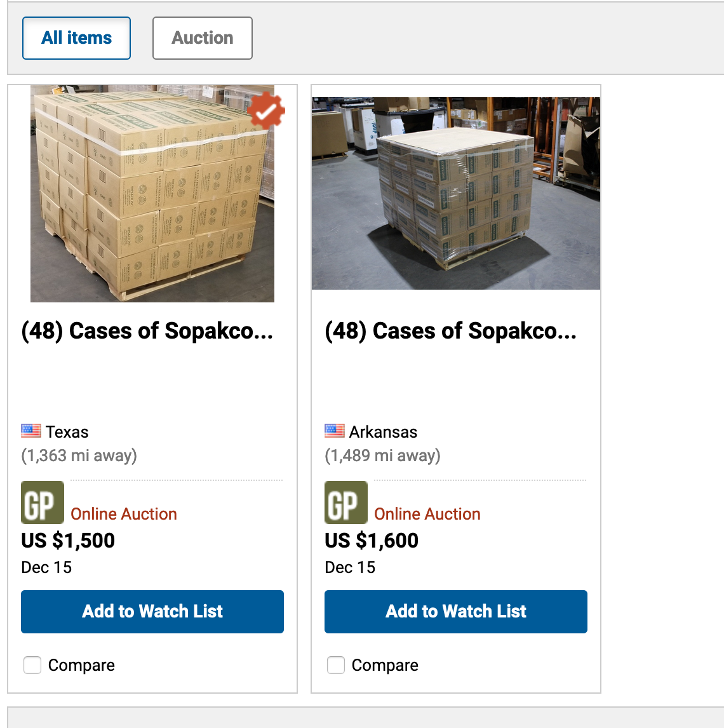Add the Texas listing to Watch List
Image resolution: width=724 pixels, height=728 pixels.
click(152, 612)
